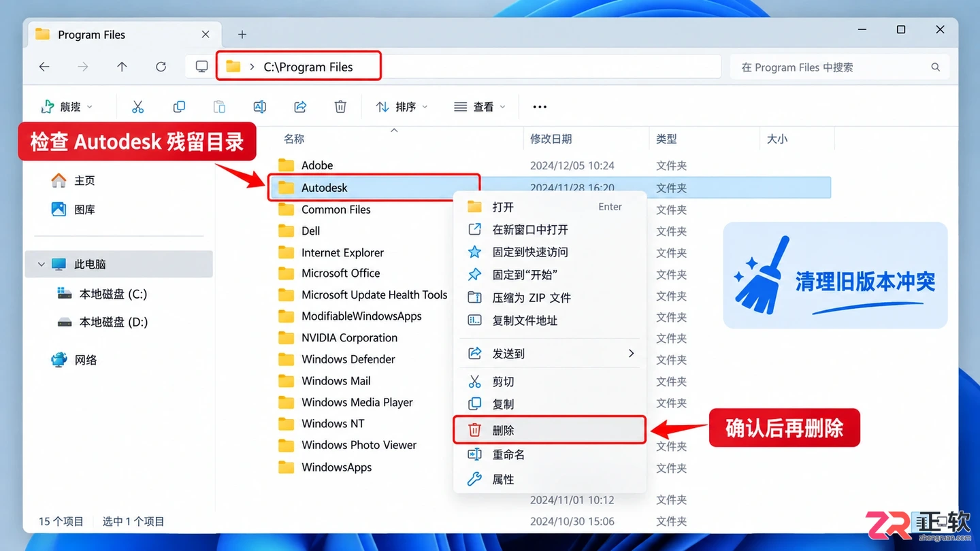The height and width of the screenshot is (551, 980).
Task: Select 复制 in the context menu
Action: coord(549,404)
